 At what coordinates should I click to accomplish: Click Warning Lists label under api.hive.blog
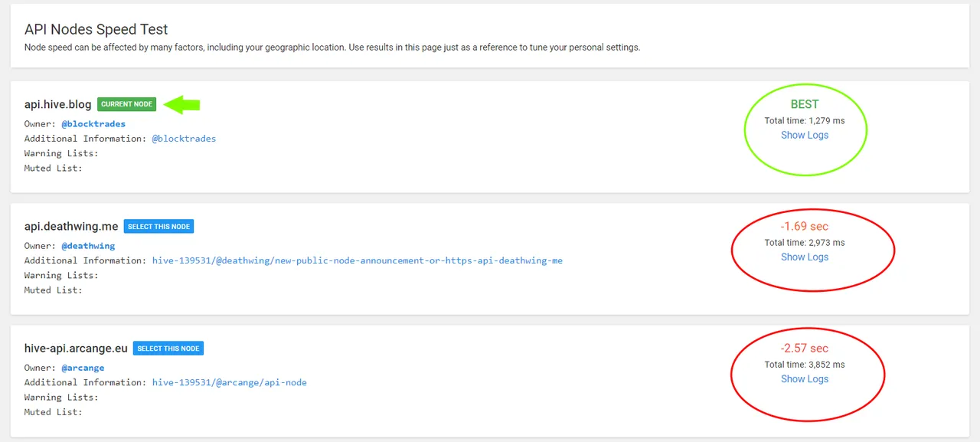point(61,153)
